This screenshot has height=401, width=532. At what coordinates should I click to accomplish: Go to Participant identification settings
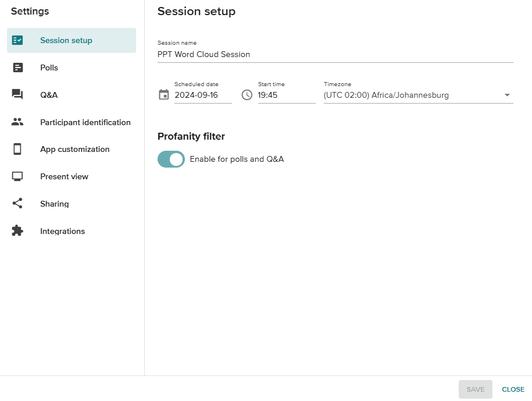(72, 122)
